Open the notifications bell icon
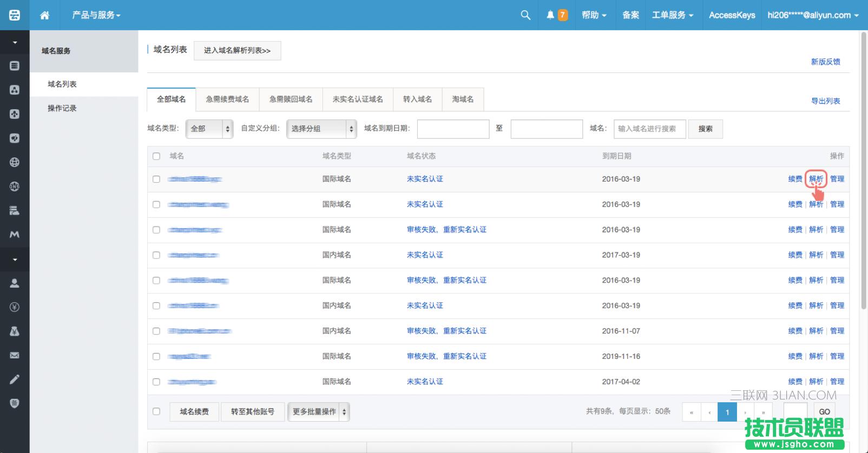The height and width of the screenshot is (453, 868). tap(550, 15)
